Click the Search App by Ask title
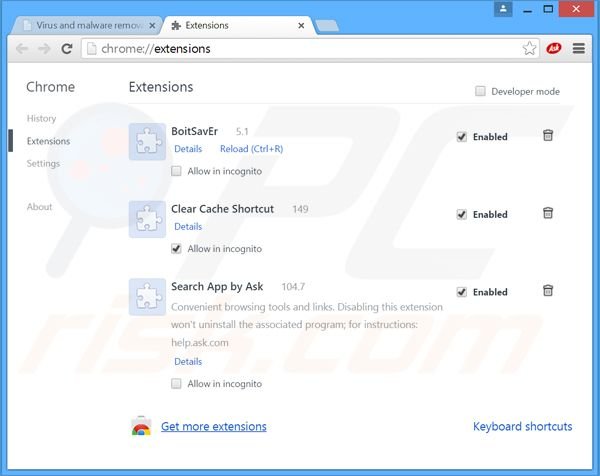600x476 pixels. [217, 287]
